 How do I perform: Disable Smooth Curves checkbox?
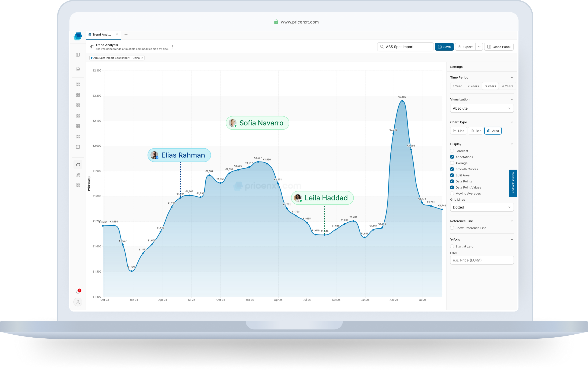click(452, 169)
